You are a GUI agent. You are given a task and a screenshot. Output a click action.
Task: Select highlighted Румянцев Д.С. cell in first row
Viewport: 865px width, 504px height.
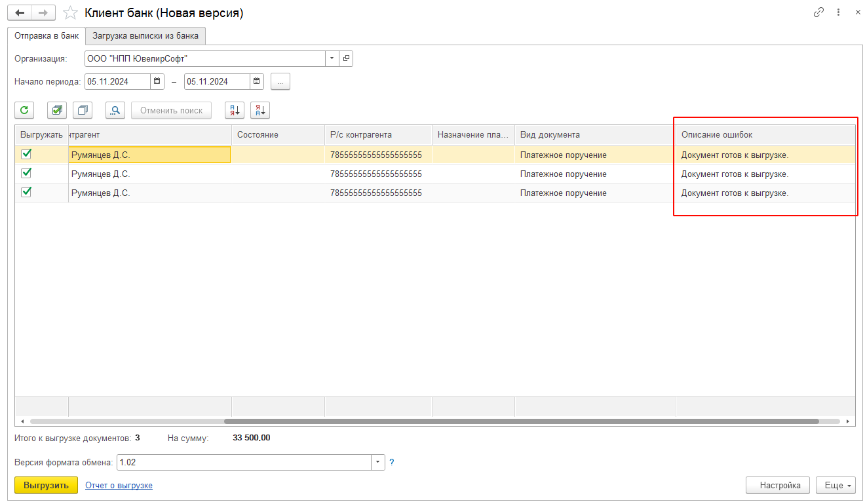point(149,155)
